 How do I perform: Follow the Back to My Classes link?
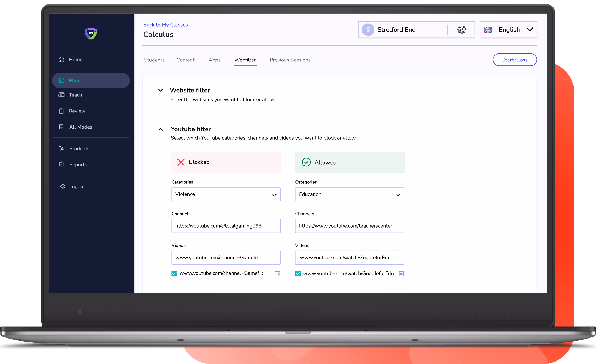[x=166, y=25]
